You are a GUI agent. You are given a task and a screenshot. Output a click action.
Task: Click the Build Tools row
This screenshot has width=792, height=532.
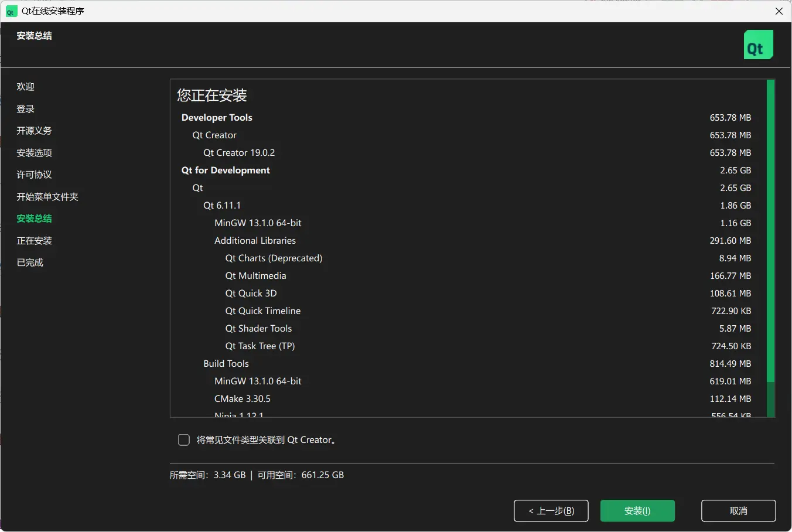(x=466, y=364)
